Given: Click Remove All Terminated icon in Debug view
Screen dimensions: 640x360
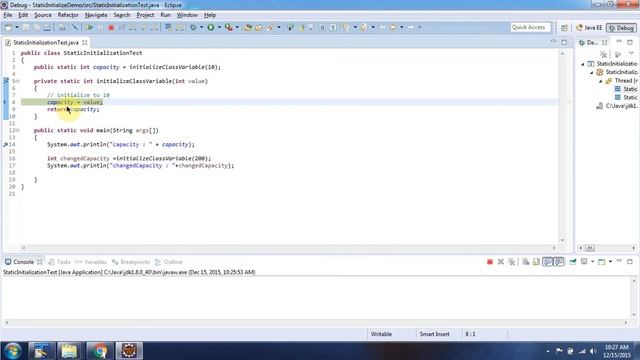Looking at the screenshot, I should tap(604, 54).
